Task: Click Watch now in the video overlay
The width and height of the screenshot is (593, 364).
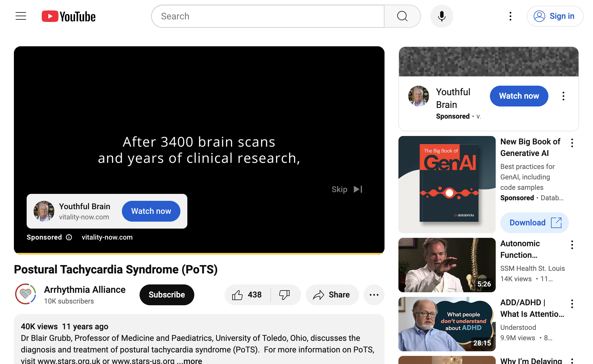Action: pos(151,211)
